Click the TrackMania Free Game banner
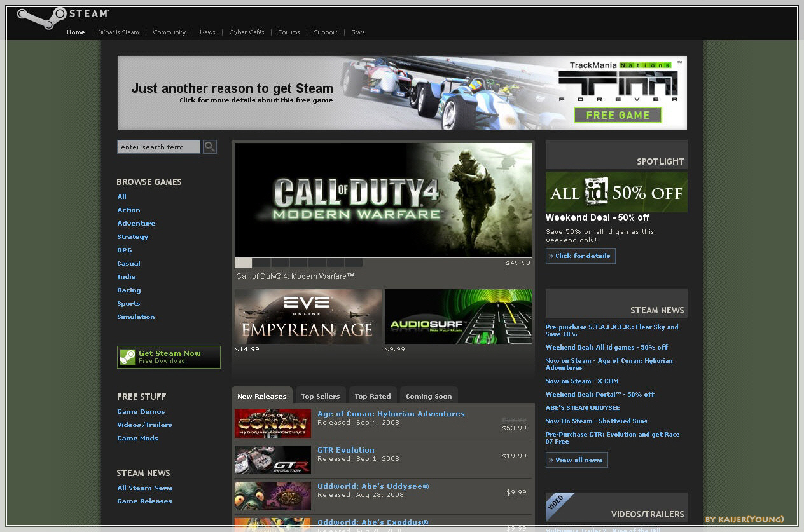Viewport: 804px width, 532px height. 402,93
